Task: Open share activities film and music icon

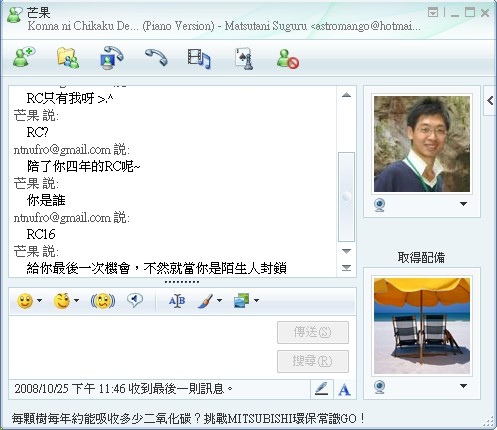Action: [x=199, y=59]
